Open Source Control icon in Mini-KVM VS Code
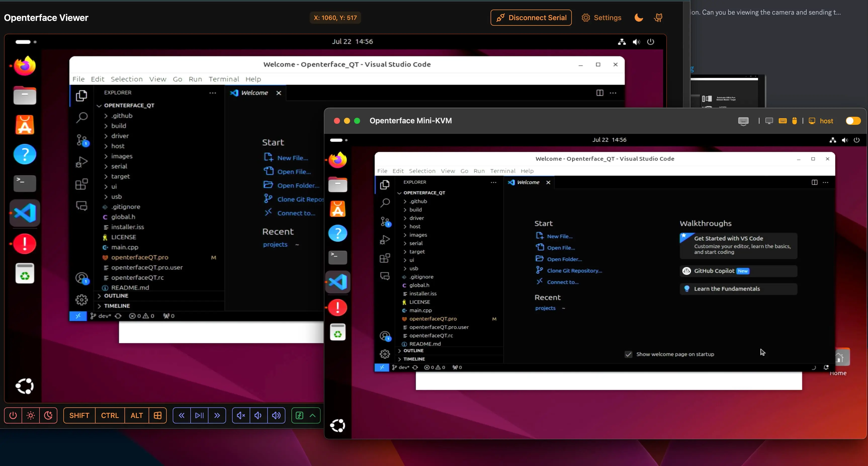868x466 pixels. point(385,221)
